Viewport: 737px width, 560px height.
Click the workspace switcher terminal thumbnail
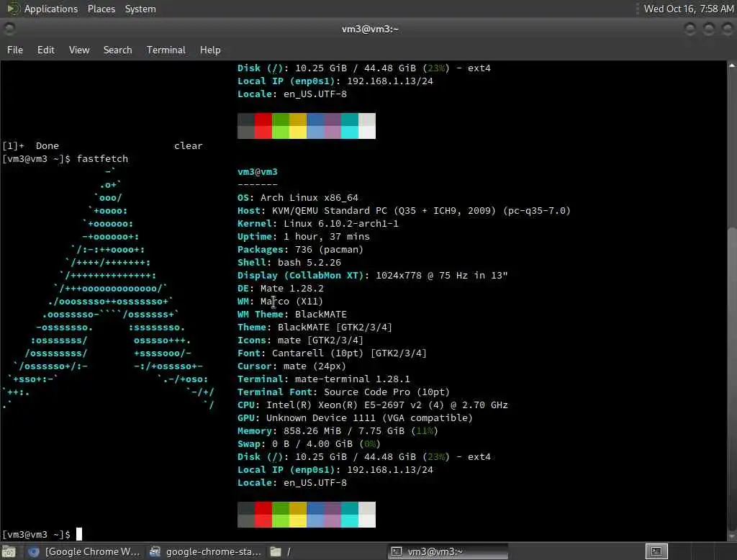coord(656,551)
